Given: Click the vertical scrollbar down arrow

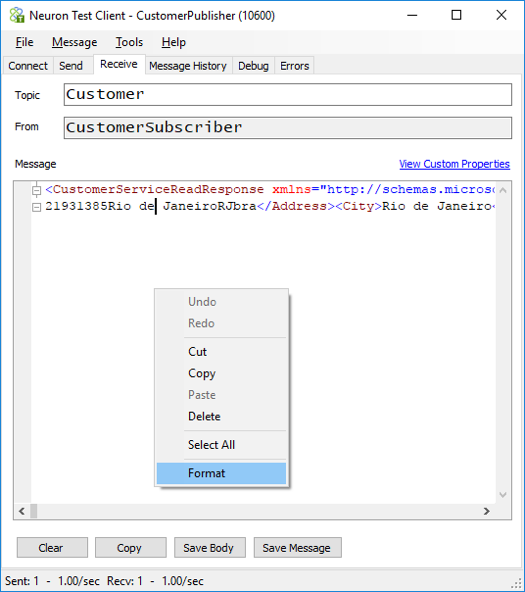Looking at the screenshot, I should [503, 495].
